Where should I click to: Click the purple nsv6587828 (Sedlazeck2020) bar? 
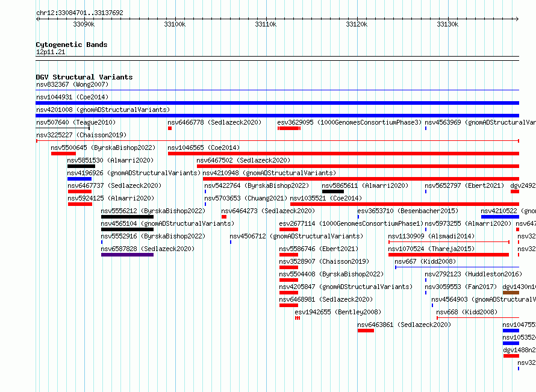coord(127,255)
